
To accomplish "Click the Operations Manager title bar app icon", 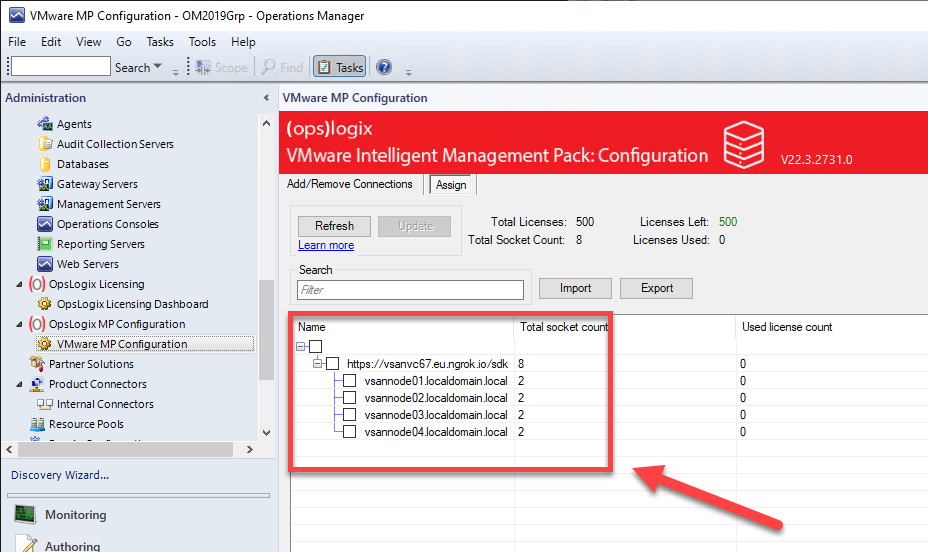I will point(17,15).
